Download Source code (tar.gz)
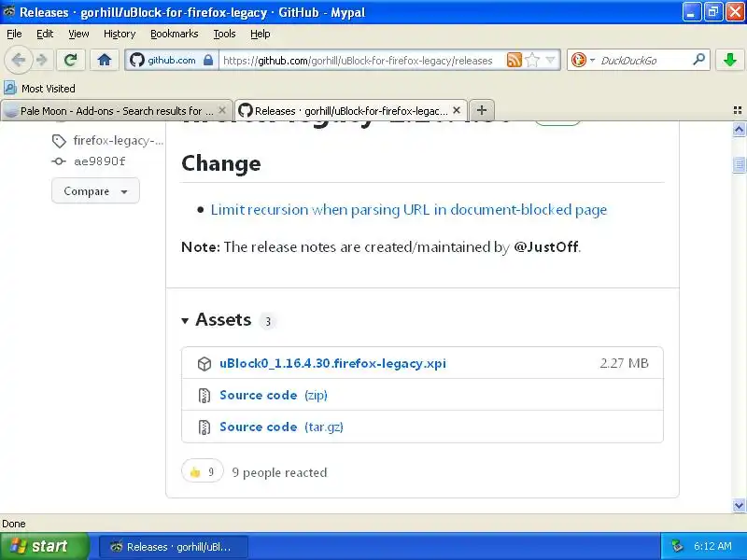This screenshot has height=560, width=747. [281, 427]
